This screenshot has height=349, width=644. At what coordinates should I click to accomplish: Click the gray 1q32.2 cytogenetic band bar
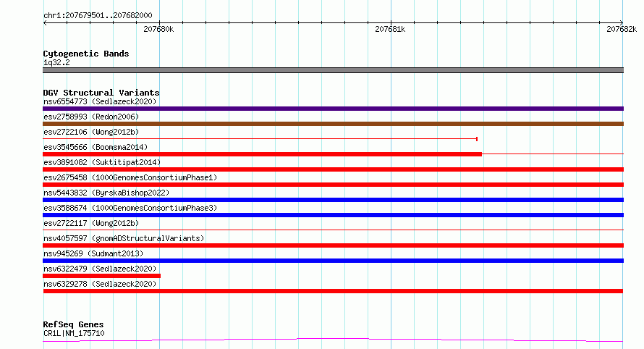[333, 70]
